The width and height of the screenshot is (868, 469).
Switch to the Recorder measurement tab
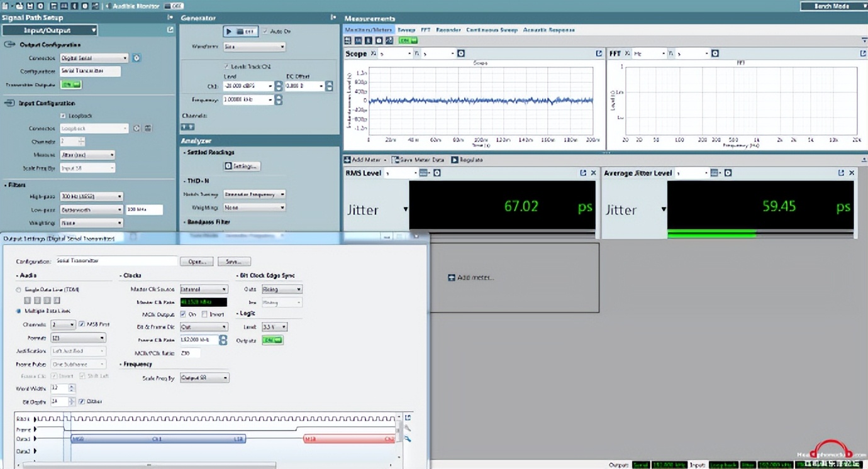coord(448,30)
